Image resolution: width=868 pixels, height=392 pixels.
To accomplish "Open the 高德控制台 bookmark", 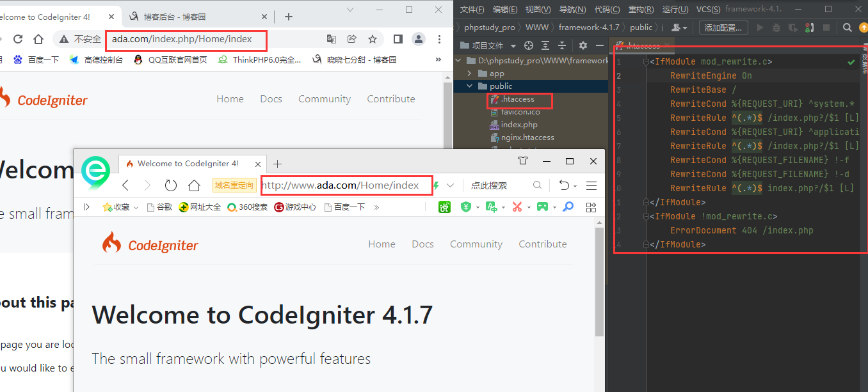I will tap(96, 59).
